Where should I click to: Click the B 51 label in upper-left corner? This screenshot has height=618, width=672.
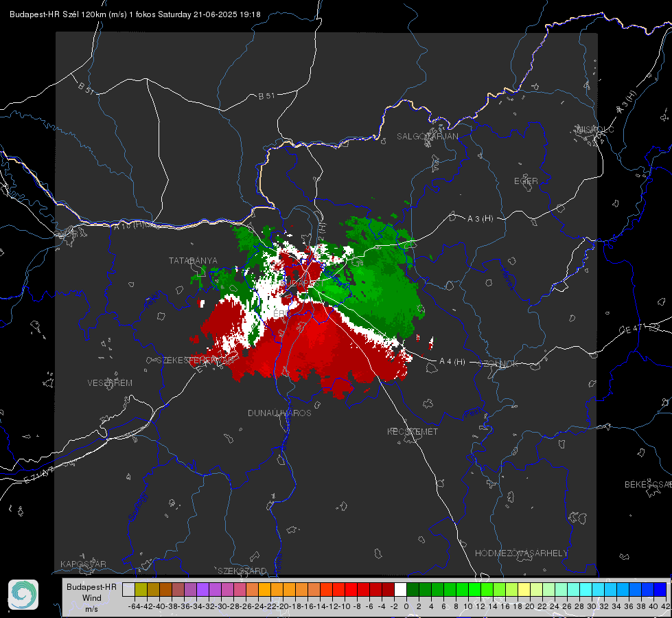tap(86, 88)
